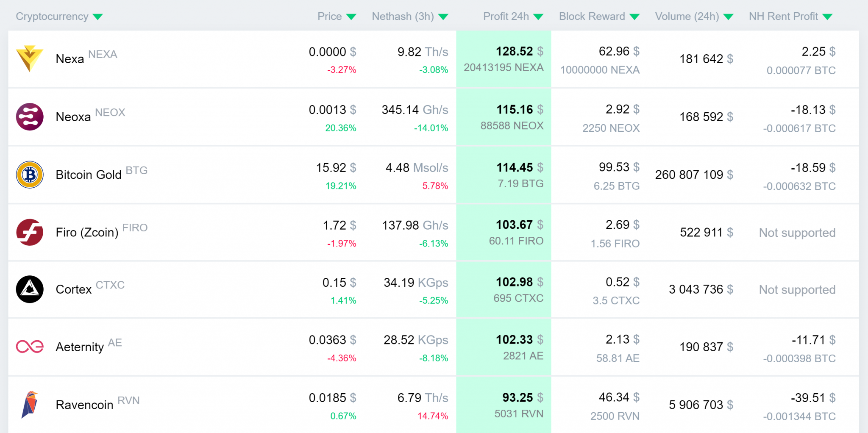Click the Profit 24h column header
Screen dimensions: 868x433
coord(506,17)
